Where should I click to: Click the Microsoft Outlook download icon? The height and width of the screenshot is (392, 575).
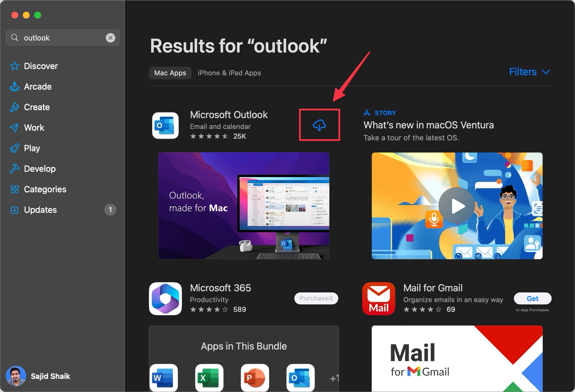319,125
